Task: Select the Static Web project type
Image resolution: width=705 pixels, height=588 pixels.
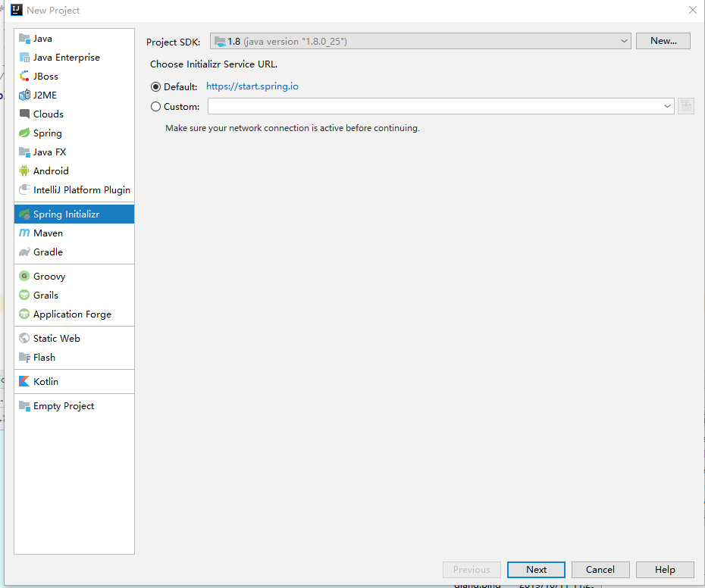Action: click(55, 338)
